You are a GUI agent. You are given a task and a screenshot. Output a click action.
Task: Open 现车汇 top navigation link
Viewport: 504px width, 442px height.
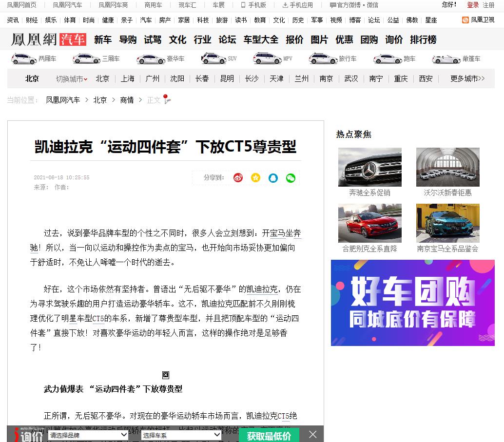pyautogui.click(x=187, y=5)
